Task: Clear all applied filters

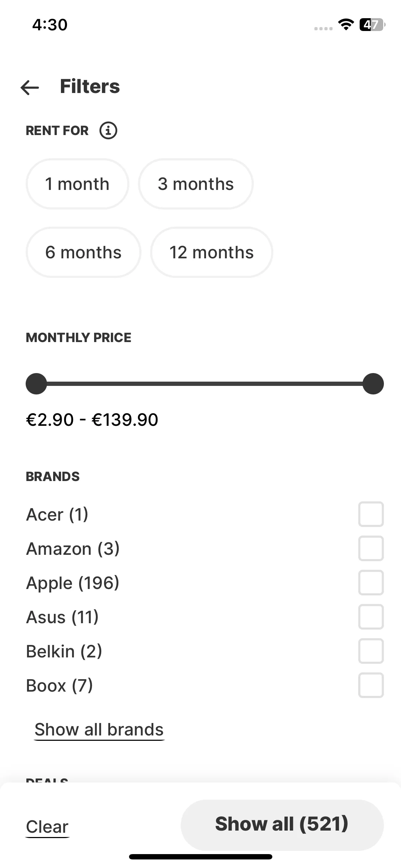Action: click(x=47, y=827)
